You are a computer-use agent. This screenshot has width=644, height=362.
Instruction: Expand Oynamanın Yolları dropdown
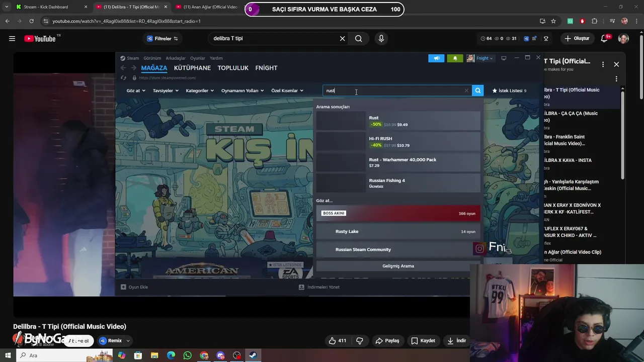click(243, 90)
